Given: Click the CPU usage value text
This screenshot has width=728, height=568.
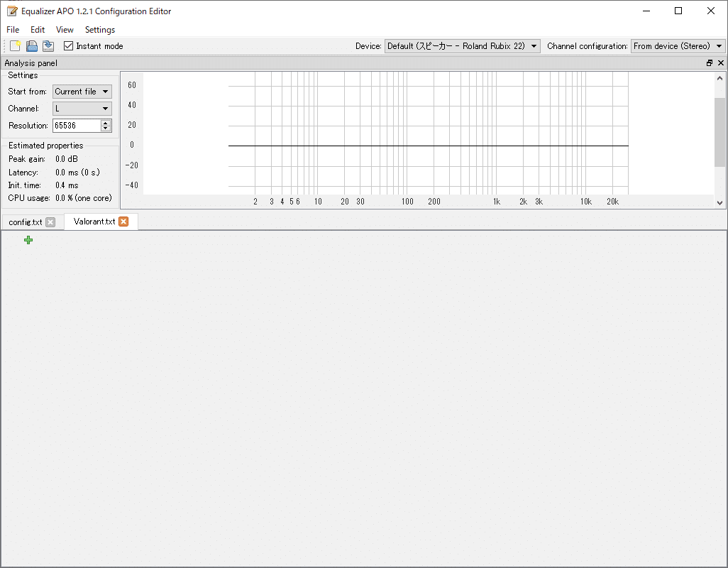Looking at the screenshot, I should point(84,198).
